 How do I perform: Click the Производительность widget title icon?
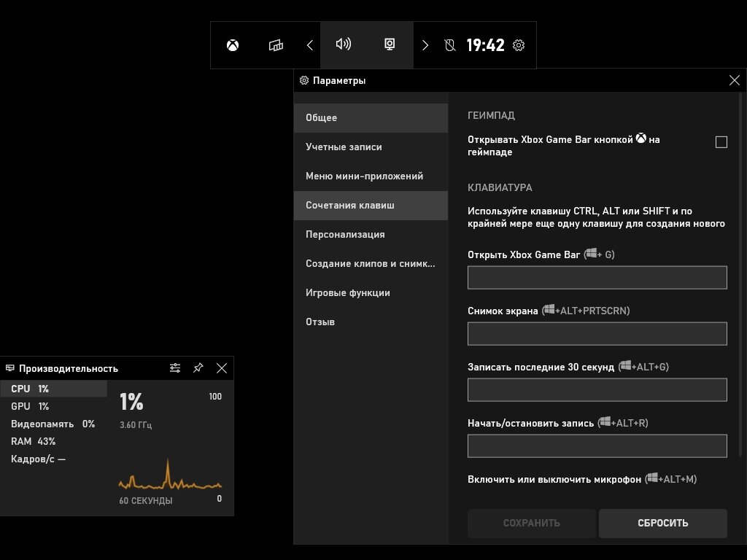(10, 368)
